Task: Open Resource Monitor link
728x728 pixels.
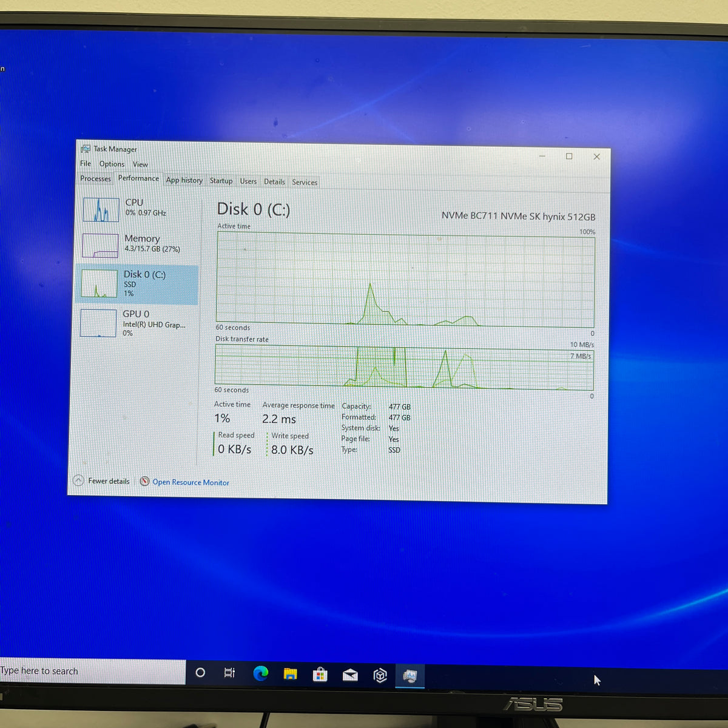Action: [x=190, y=482]
